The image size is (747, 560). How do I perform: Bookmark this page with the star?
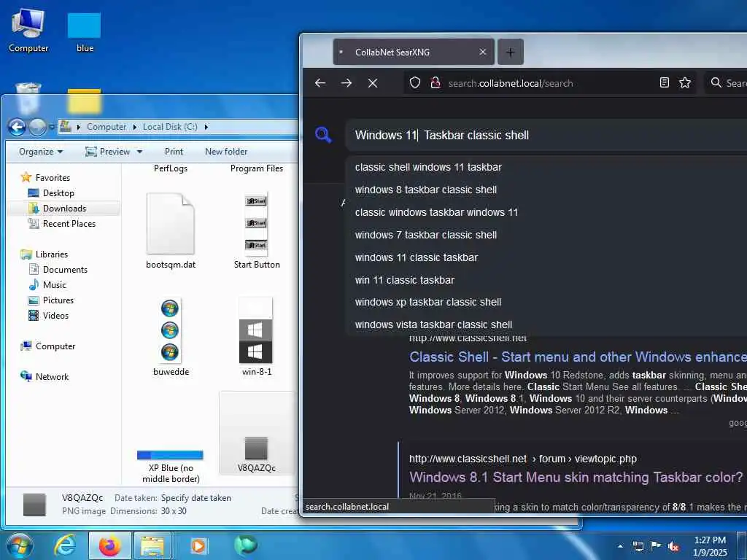click(x=685, y=83)
